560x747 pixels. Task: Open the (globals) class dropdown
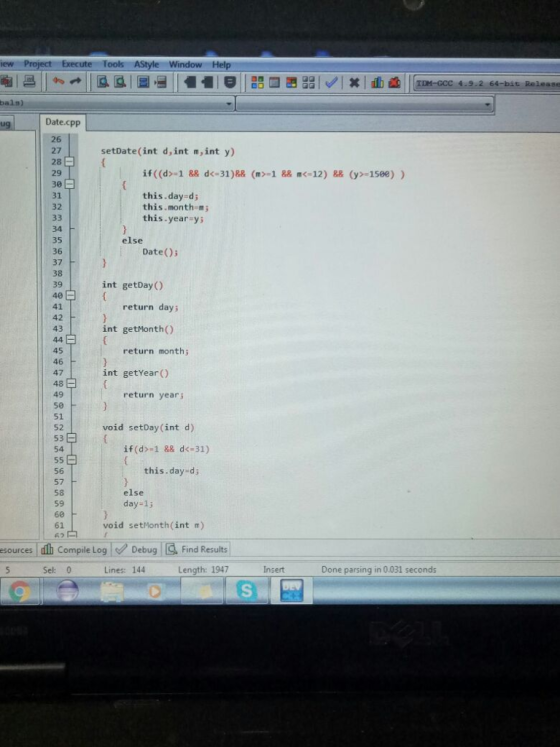coord(117,103)
